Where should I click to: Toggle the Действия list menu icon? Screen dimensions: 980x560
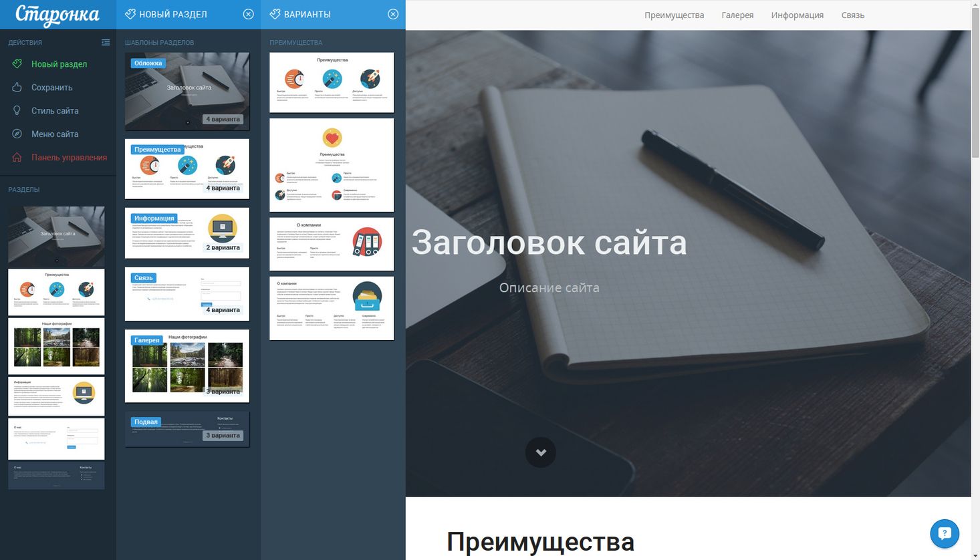[106, 42]
